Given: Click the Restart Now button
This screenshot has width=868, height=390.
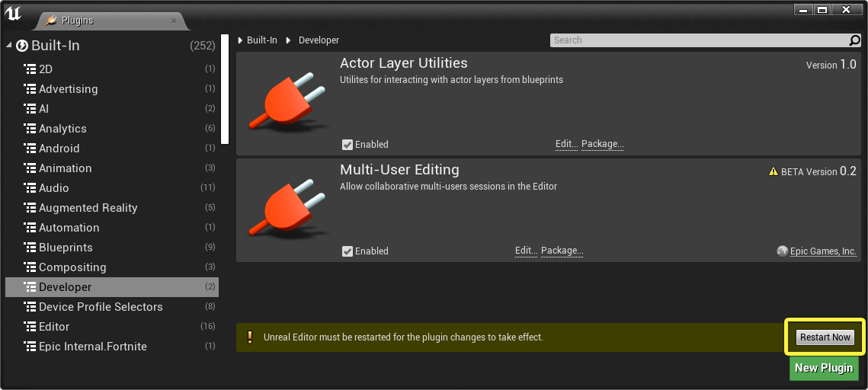Looking at the screenshot, I should [825, 337].
